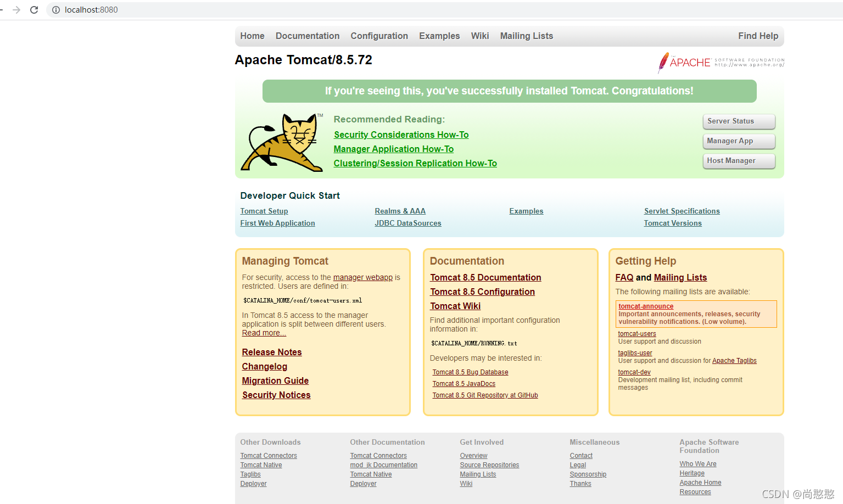
Task: Open tomcat-announce mailing list link
Action: point(646,306)
